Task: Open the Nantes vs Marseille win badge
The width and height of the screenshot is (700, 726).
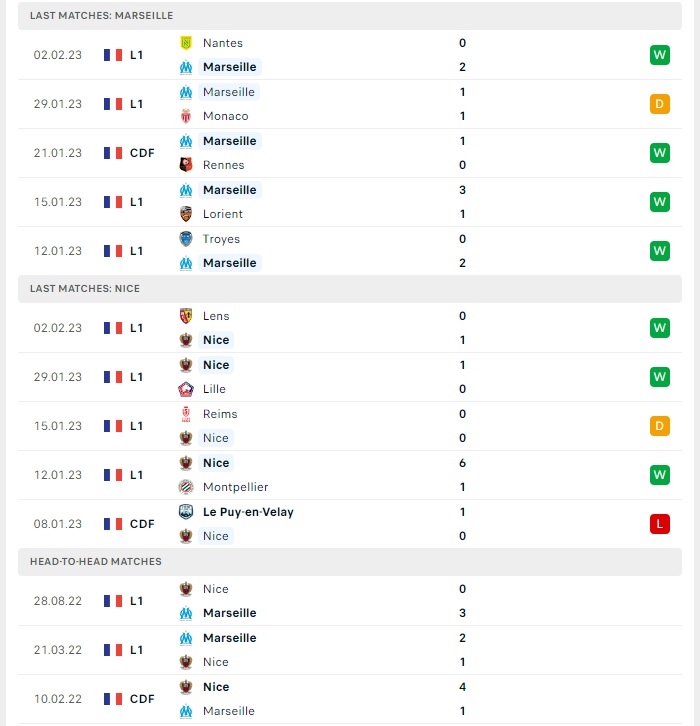Action: click(660, 55)
